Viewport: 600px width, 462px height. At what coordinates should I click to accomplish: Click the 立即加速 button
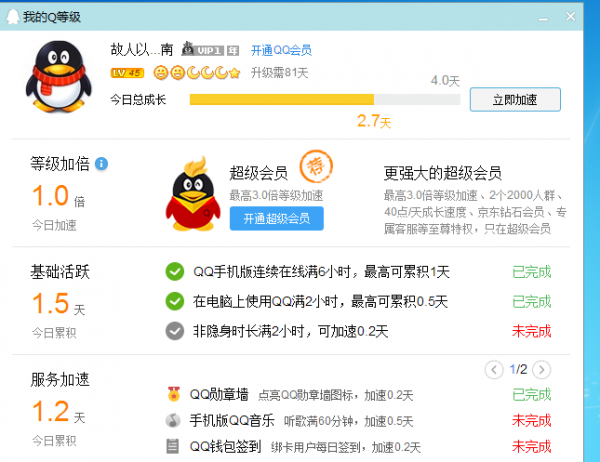pos(515,100)
